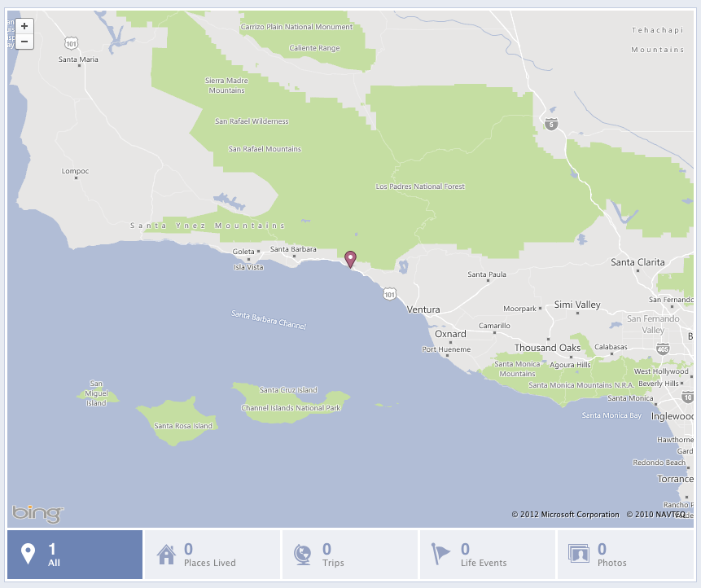Viewport: 701px width, 588px height.
Task: Click Santa Cruz Island on the map
Action: [x=288, y=390]
